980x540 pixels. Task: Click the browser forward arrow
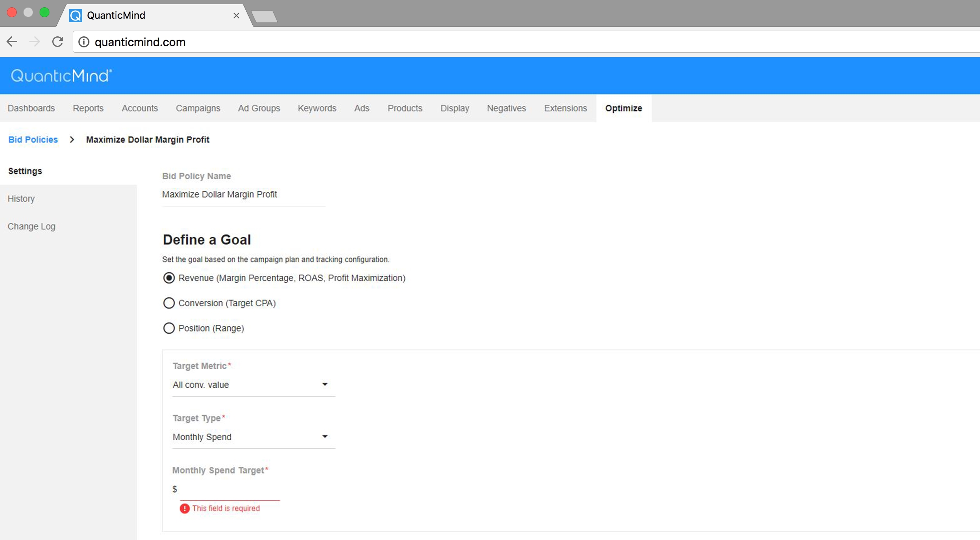click(35, 42)
